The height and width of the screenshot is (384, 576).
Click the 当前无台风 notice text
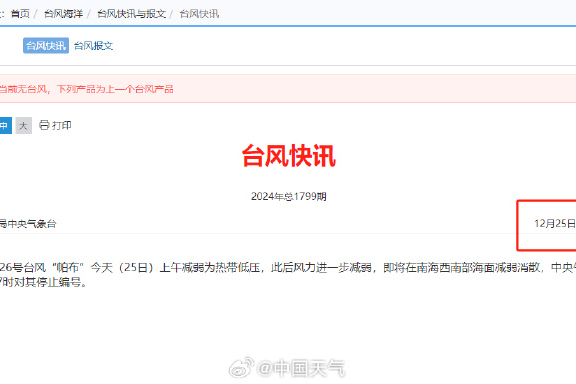point(86,89)
